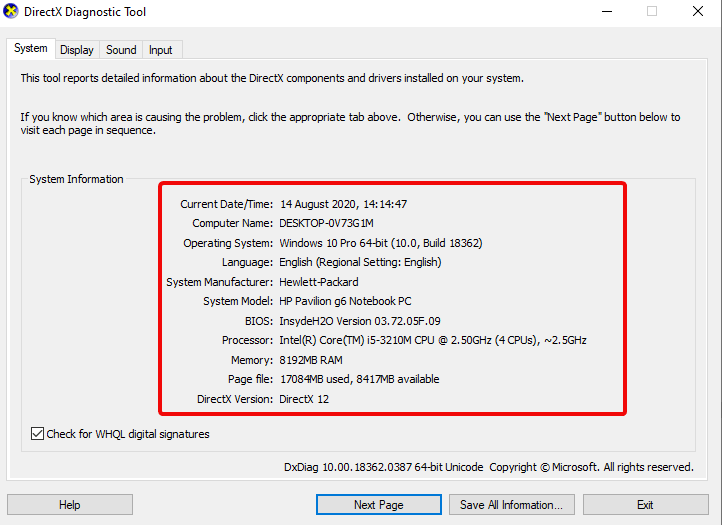Click the System Manufacturer label
The image size is (722, 525).
click(x=220, y=282)
